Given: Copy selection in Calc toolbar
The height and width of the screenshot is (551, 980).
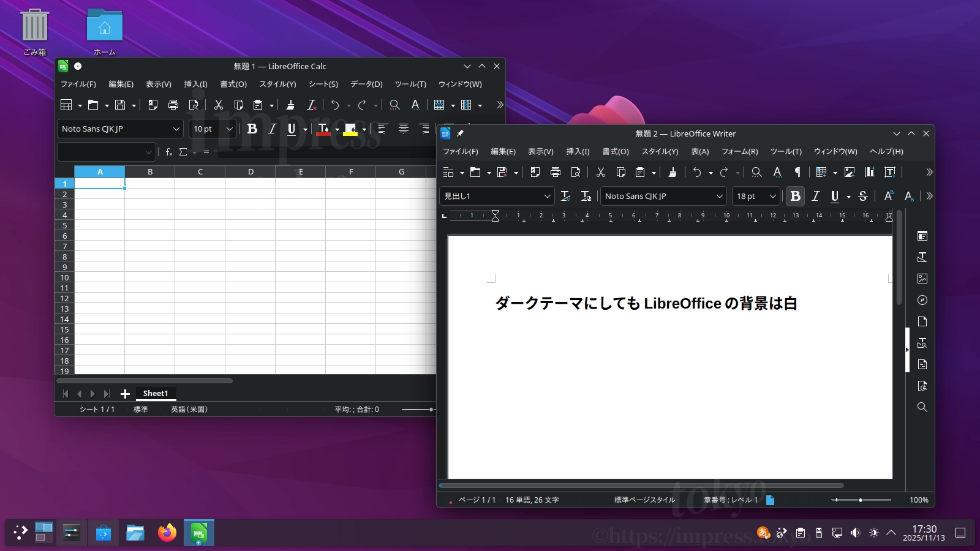Looking at the screenshot, I should pos(239,105).
